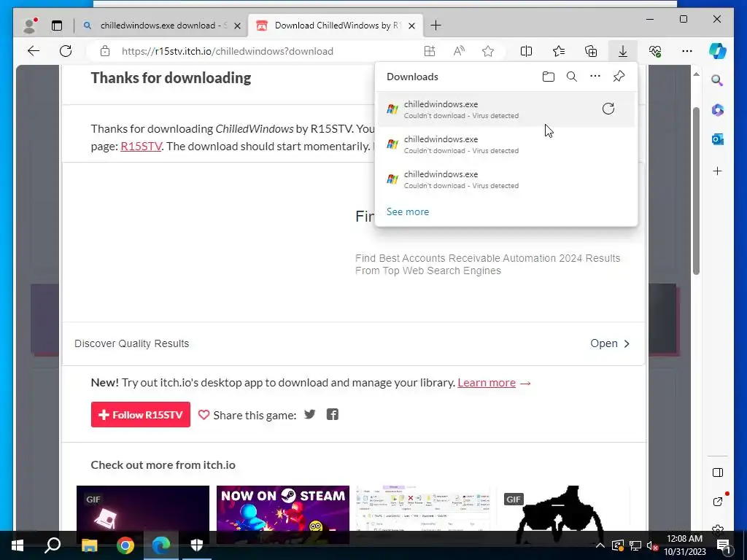This screenshot has height=560, width=747.
Task: Toggle the sidebar visibility icon
Action: click(718, 472)
